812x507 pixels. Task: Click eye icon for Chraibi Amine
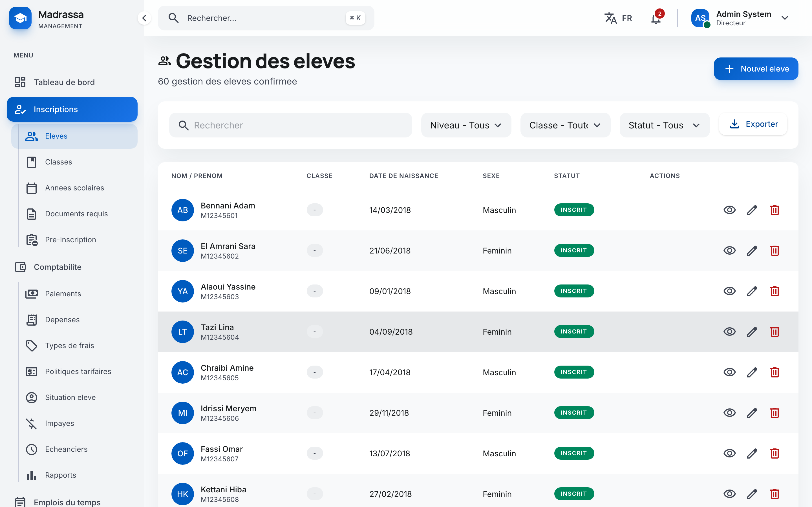(x=729, y=373)
